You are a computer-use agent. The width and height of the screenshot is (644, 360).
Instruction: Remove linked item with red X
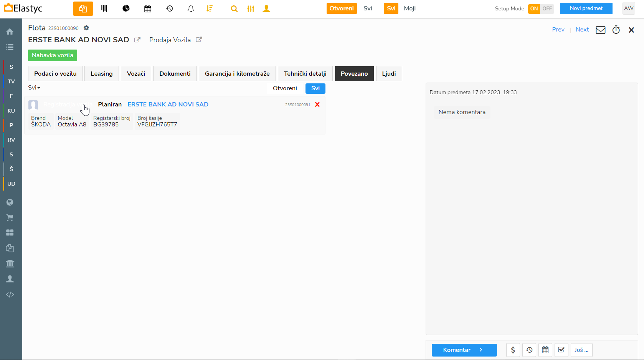[317, 105]
